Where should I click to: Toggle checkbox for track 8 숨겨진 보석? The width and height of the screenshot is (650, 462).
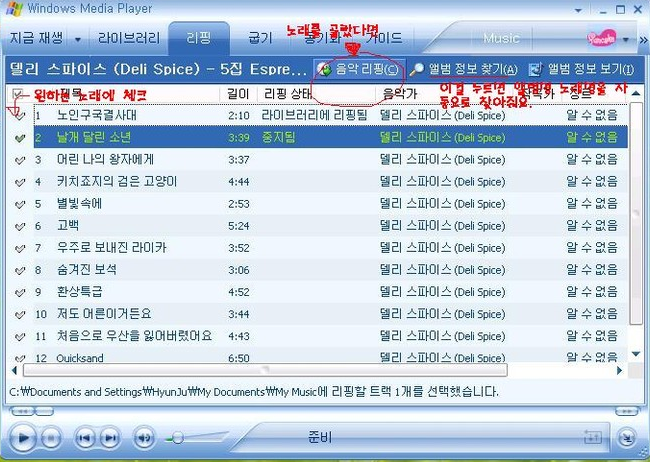point(19,270)
